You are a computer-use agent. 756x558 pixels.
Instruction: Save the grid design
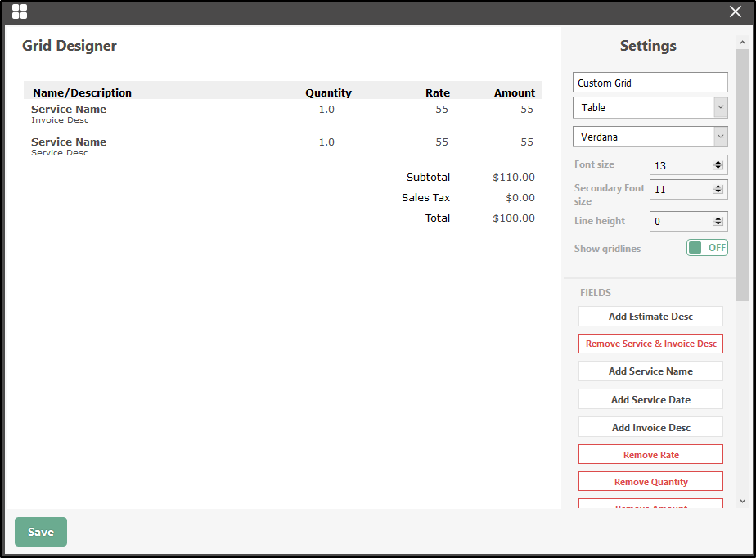coord(40,531)
